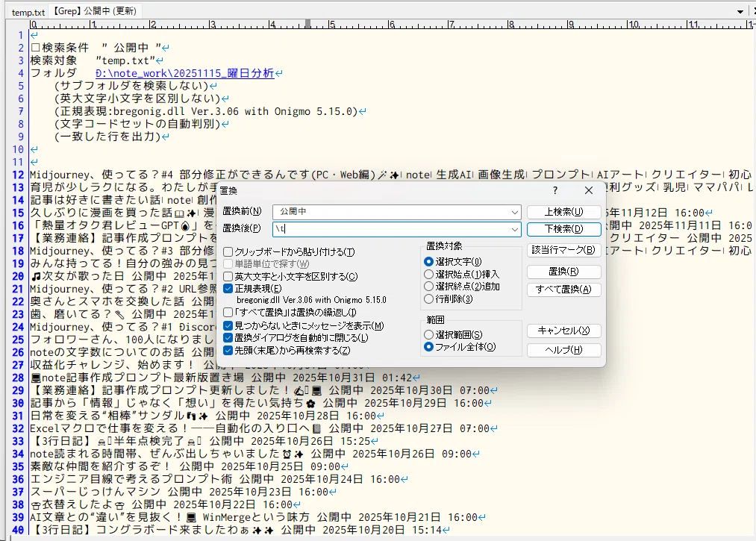Click the 上検索(U) button
The width and height of the screenshot is (756, 541).
click(x=563, y=212)
